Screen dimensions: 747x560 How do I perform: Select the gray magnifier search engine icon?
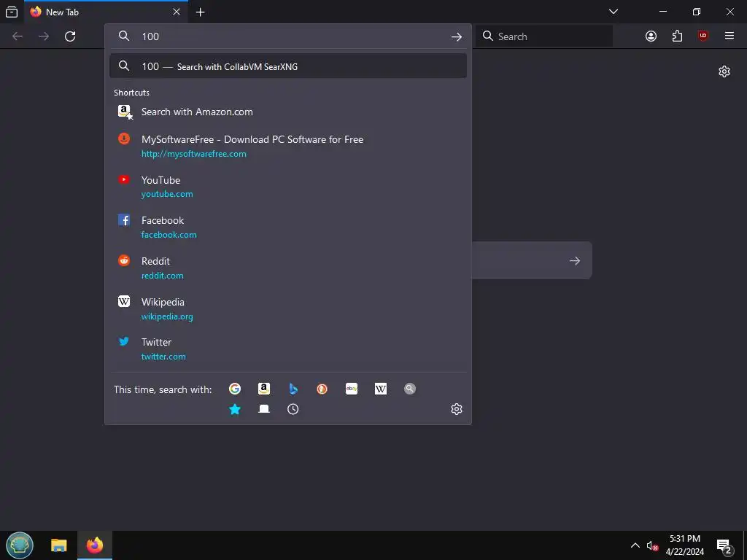click(410, 389)
